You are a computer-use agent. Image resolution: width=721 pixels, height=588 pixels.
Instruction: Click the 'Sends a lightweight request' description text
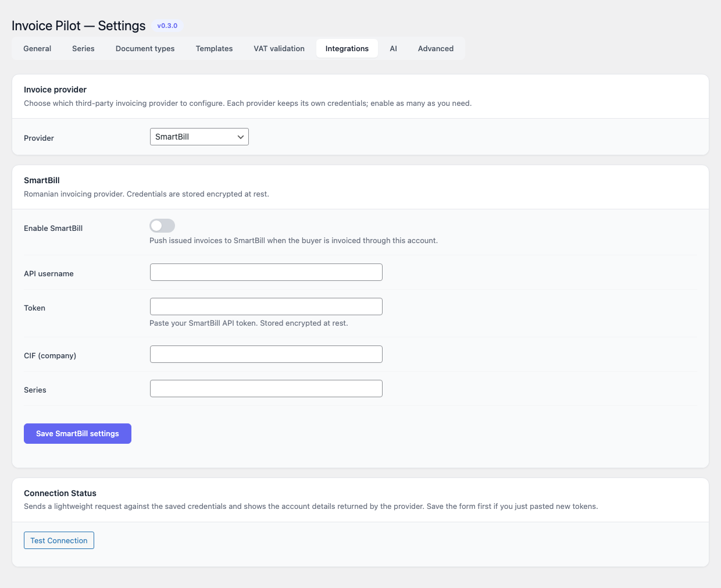(311, 506)
